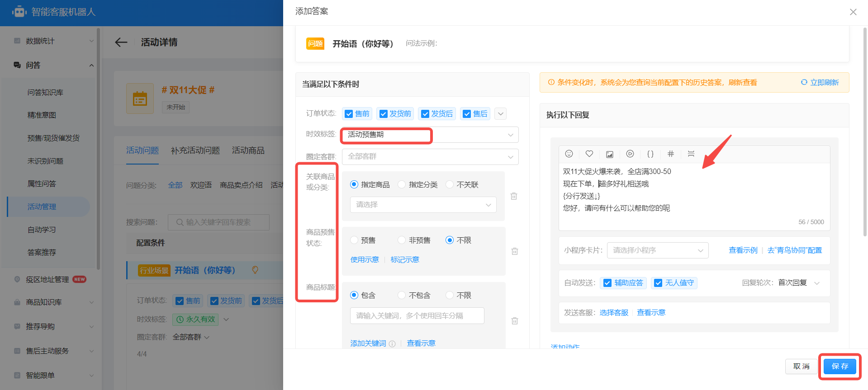Click the 智能跟单 sidebar icon
Image resolution: width=868 pixels, height=390 pixels.
pos(17,375)
